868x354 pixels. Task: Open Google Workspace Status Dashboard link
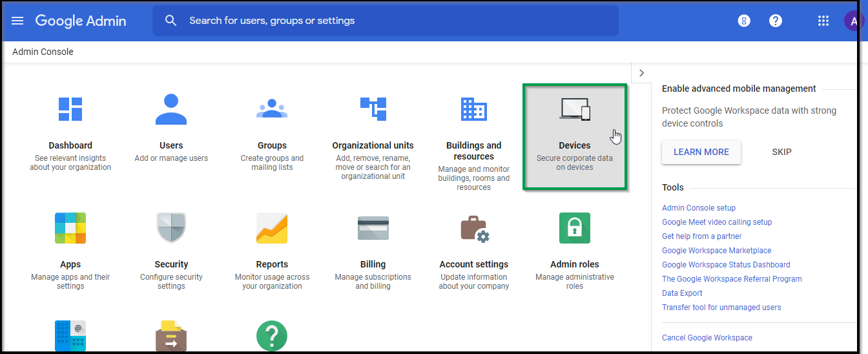click(726, 265)
